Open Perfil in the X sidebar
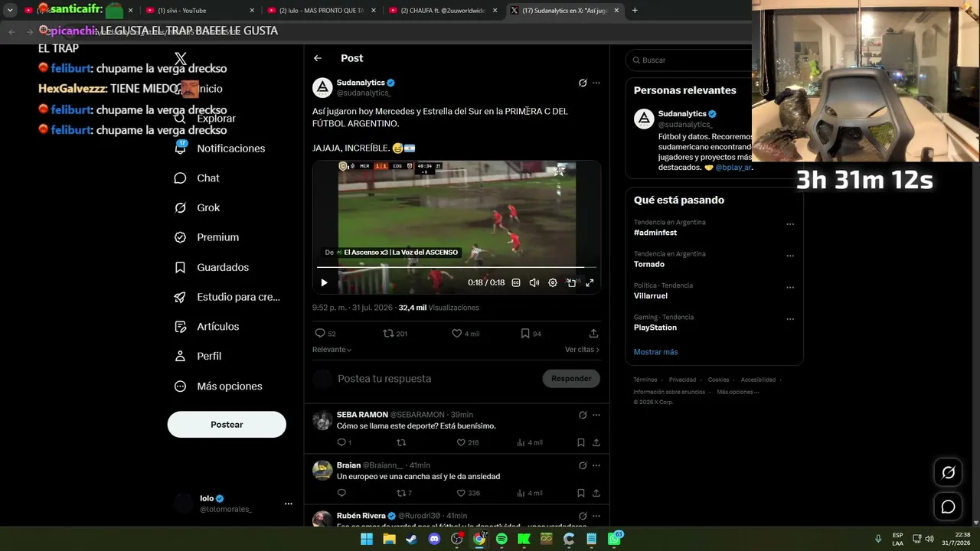The image size is (980, 551). click(x=198, y=357)
